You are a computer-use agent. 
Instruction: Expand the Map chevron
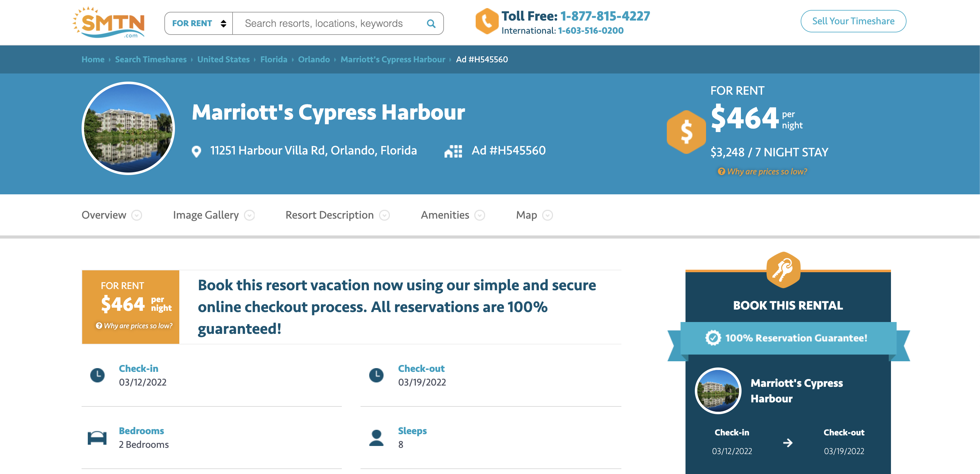pos(548,215)
